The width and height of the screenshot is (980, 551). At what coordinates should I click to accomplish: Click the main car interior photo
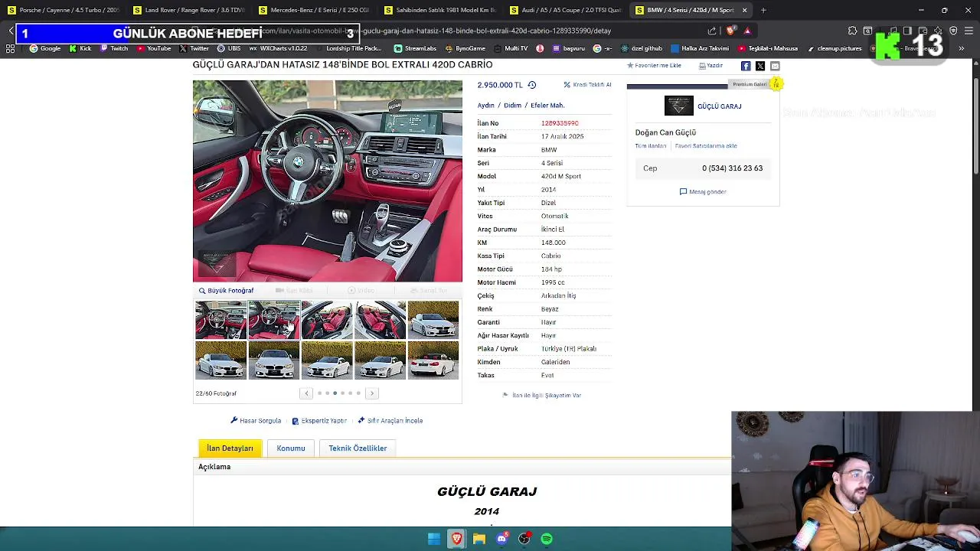click(328, 181)
